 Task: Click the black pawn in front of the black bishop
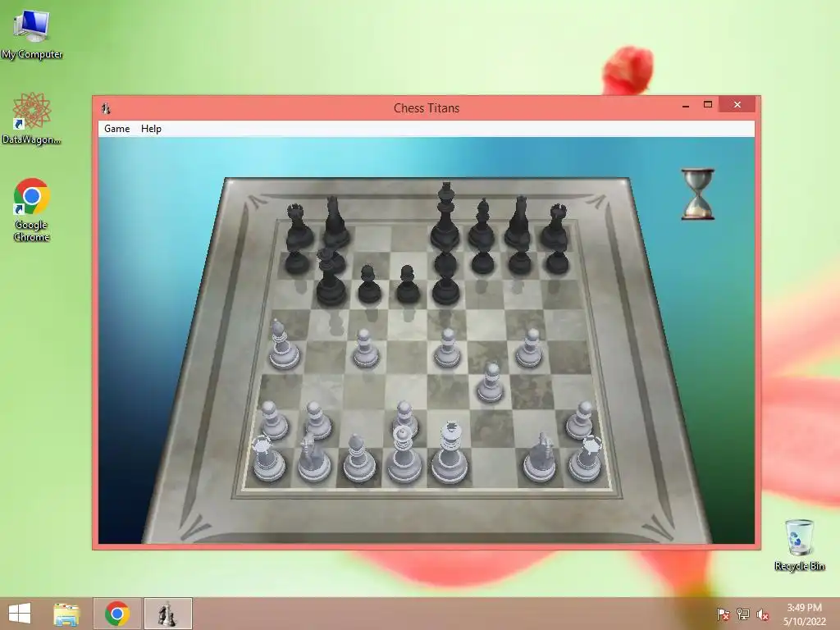coord(482,262)
